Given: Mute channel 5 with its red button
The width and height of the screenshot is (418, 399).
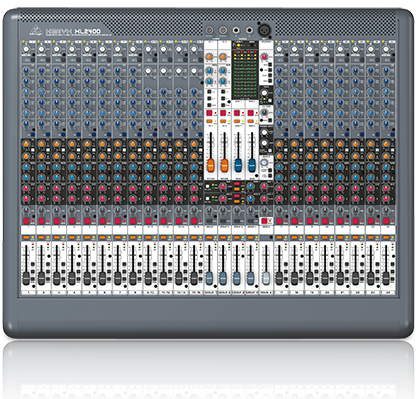Looking at the screenshot, I should (87, 221).
